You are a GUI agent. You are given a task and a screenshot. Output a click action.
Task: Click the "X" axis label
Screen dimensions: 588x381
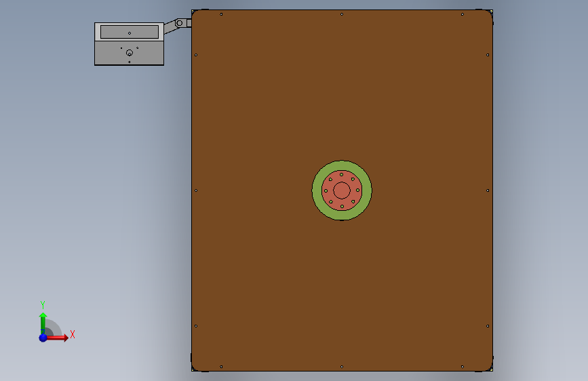coord(73,334)
